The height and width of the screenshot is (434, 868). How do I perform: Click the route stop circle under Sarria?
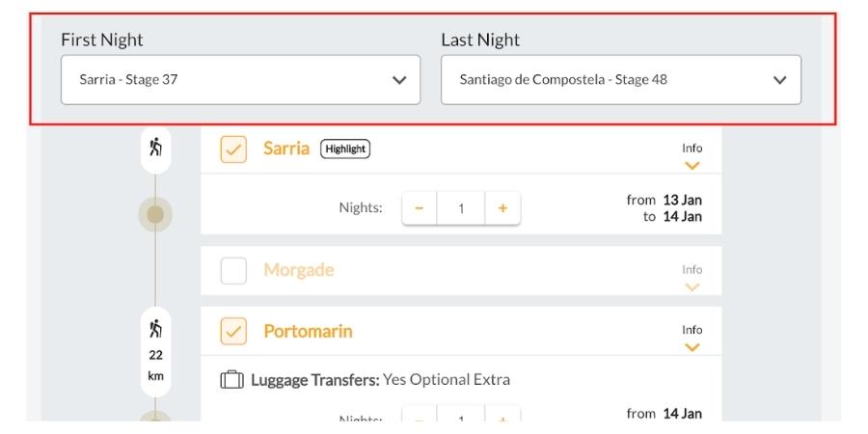point(155,214)
